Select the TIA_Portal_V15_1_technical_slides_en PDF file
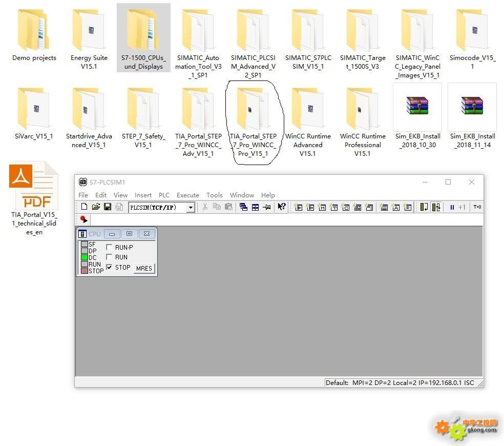 pos(34,198)
